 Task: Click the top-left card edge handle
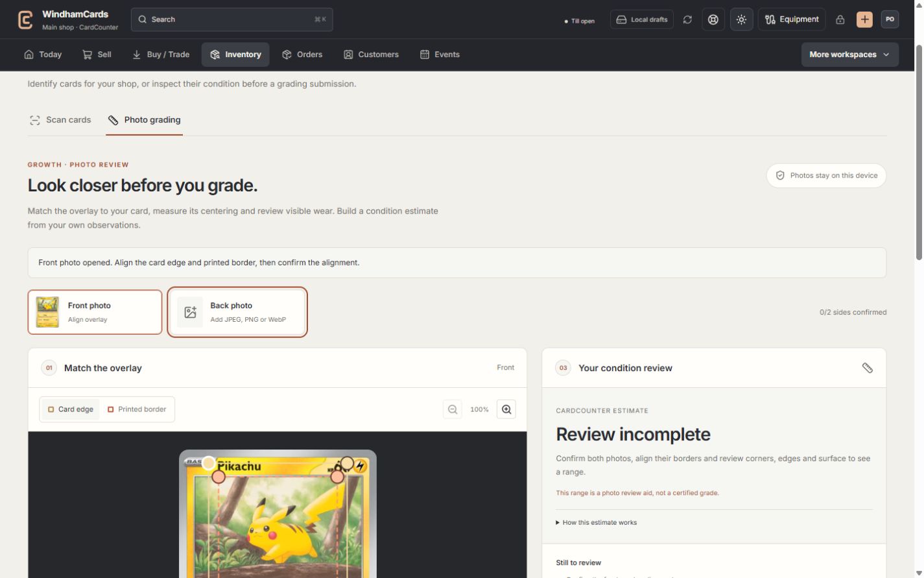[x=208, y=463]
